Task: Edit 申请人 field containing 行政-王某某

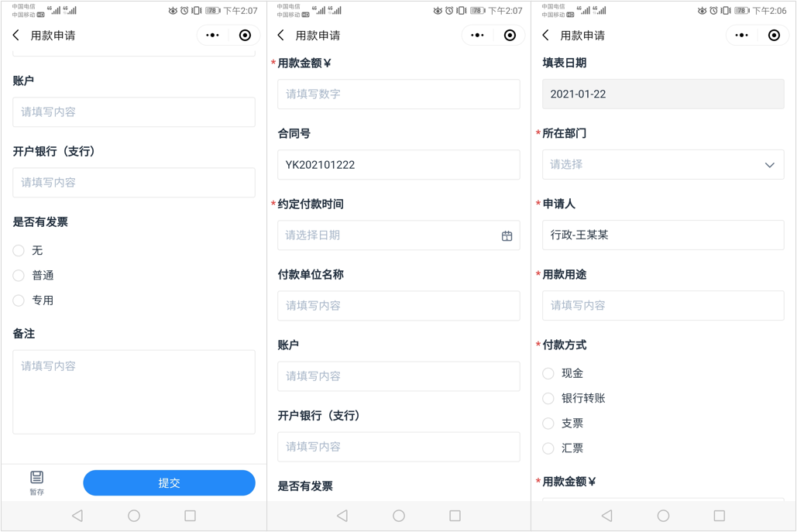Action: (663, 235)
